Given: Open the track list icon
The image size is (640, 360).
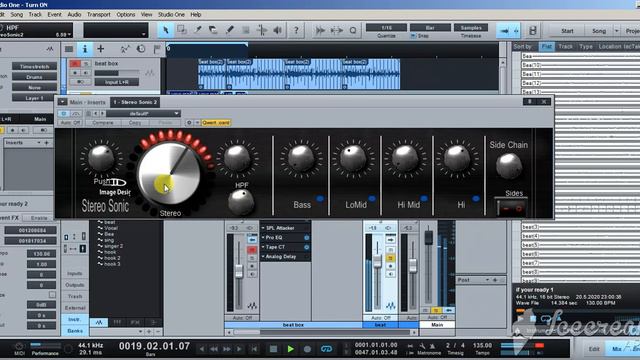Looking at the screenshot, I should coord(69,49).
